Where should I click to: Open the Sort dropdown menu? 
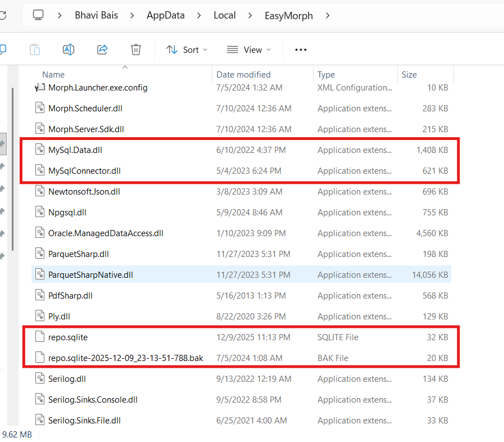pos(187,49)
